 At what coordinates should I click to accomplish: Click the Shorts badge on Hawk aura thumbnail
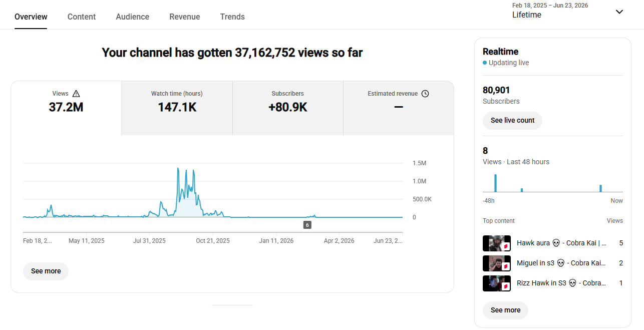[506, 246]
